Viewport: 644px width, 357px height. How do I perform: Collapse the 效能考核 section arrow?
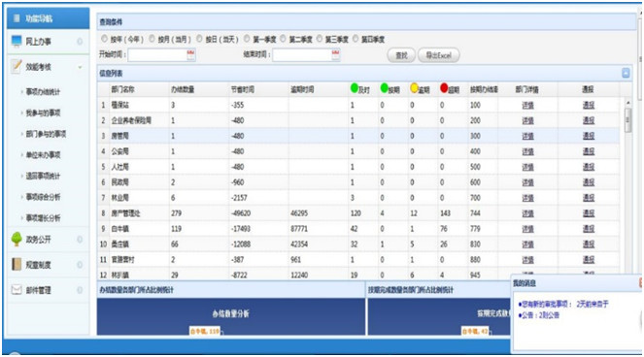pos(80,67)
